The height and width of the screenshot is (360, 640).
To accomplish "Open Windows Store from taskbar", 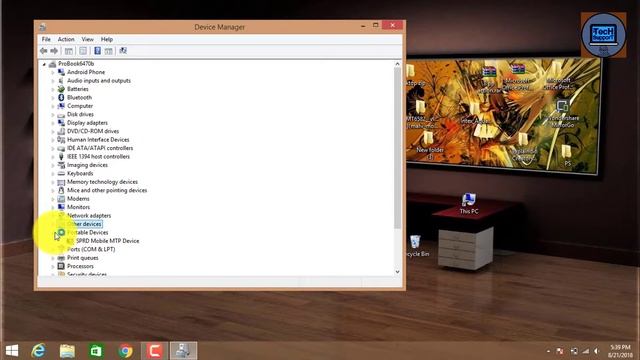I will point(96,351).
